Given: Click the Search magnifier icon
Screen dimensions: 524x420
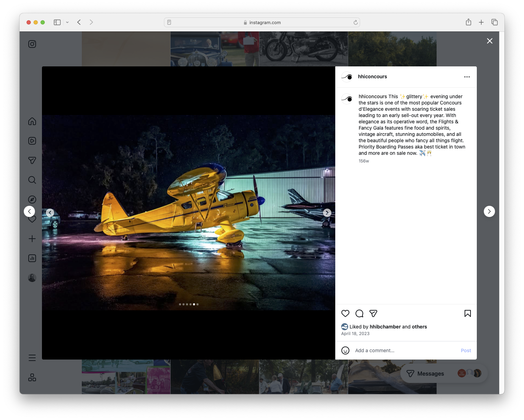Looking at the screenshot, I should coord(32,180).
